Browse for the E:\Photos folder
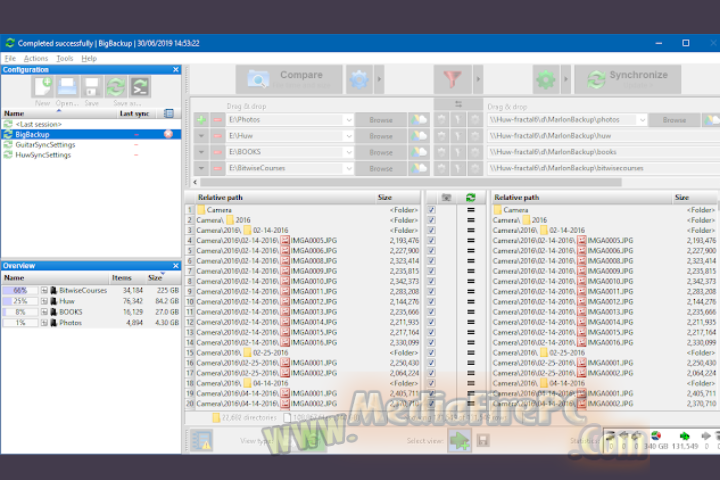This screenshot has height=480, width=720. pos(381,120)
